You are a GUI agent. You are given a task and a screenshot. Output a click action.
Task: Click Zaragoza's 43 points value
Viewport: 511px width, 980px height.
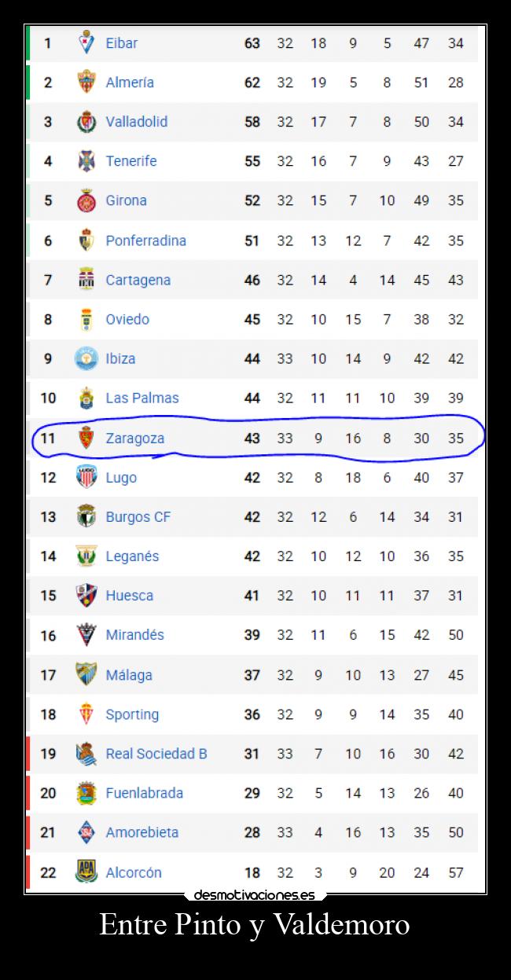click(252, 438)
